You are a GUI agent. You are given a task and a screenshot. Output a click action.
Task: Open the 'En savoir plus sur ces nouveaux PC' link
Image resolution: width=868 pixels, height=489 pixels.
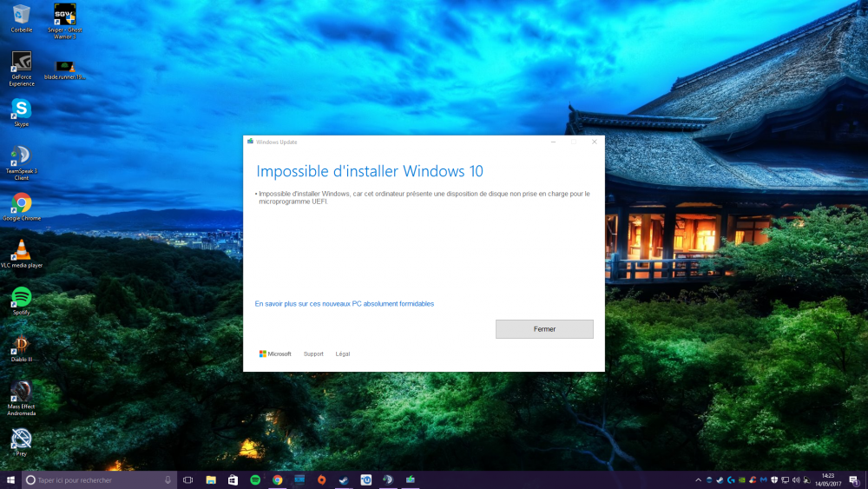(x=345, y=303)
